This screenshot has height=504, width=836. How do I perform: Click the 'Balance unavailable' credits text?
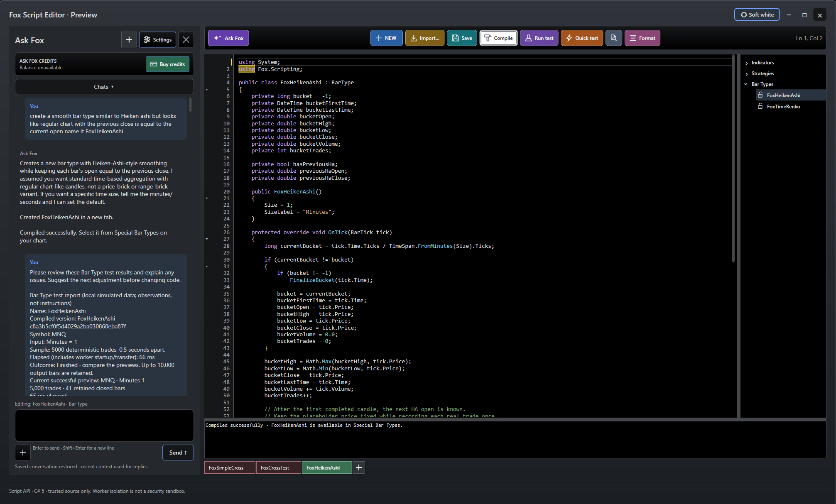(x=41, y=68)
